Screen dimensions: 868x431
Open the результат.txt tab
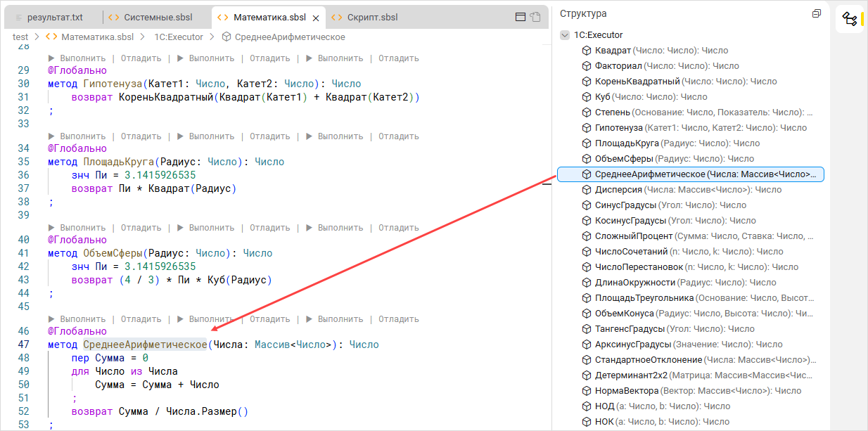55,18
